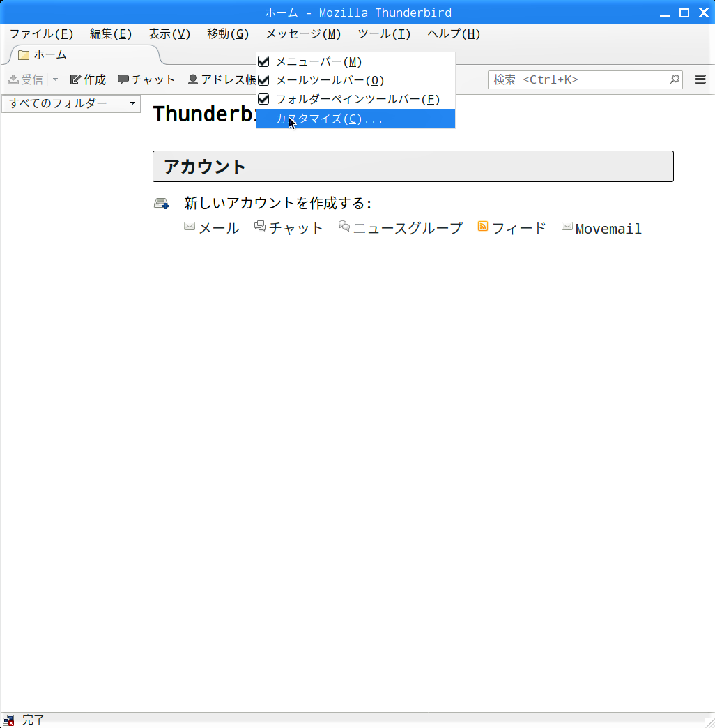This screenshot has width=715, height=728.
Task: Open the ファイル(F) menu
Action: 41,34
